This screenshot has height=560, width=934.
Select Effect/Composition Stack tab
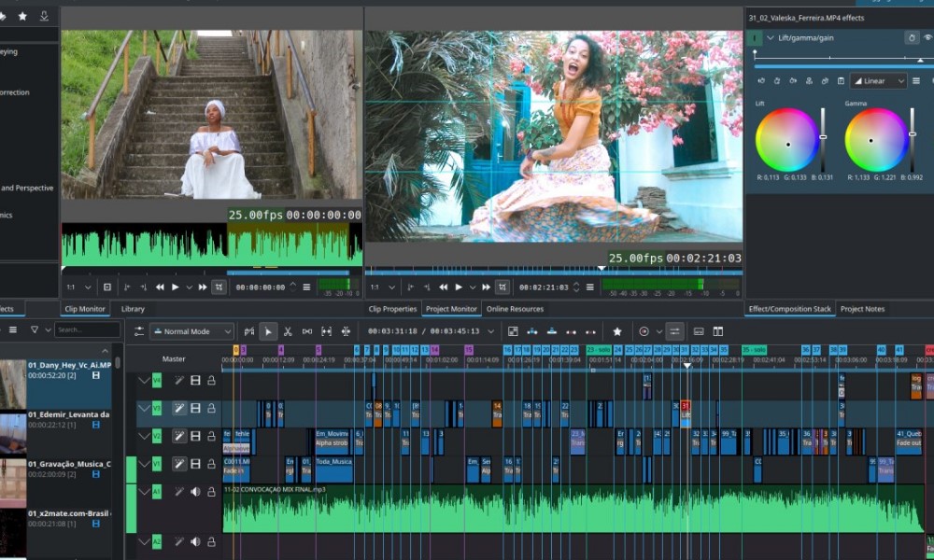tap(789, 309)
